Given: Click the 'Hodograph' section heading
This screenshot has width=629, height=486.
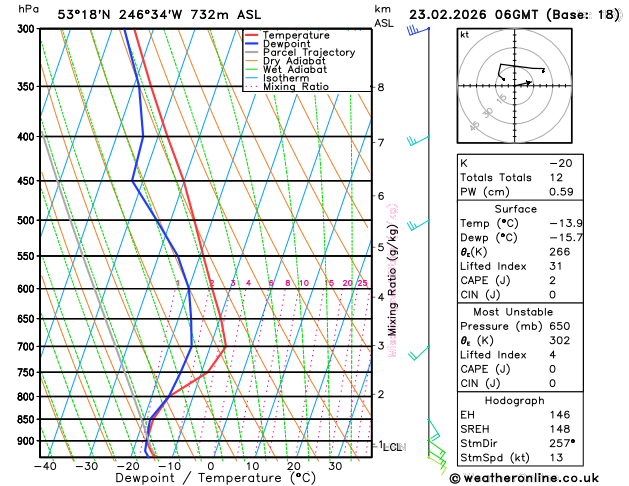Looking at the screenshot, I should coord(515,401).
